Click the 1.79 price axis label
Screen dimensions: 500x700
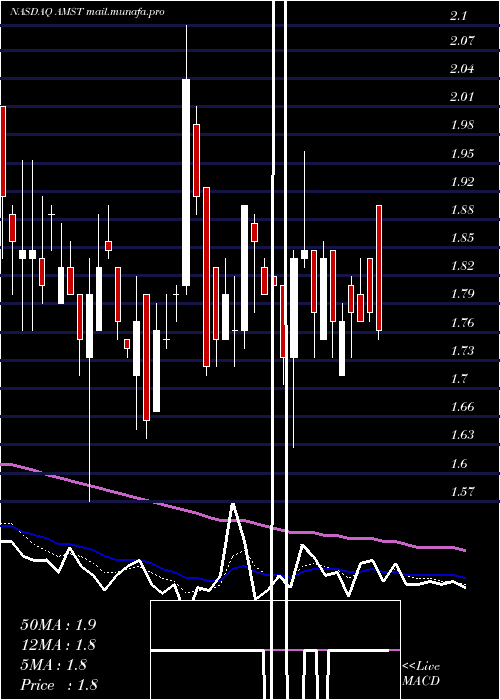coord(462,294)
